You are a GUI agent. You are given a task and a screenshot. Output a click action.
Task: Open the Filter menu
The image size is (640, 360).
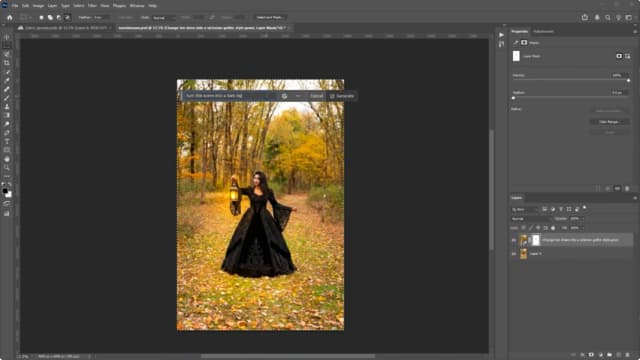pyautogui.click(x=92, y=6)
